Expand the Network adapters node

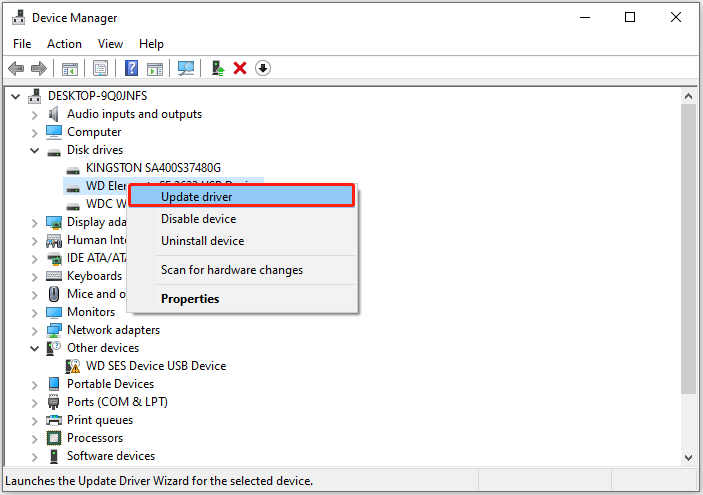click(x=35, y=330)
